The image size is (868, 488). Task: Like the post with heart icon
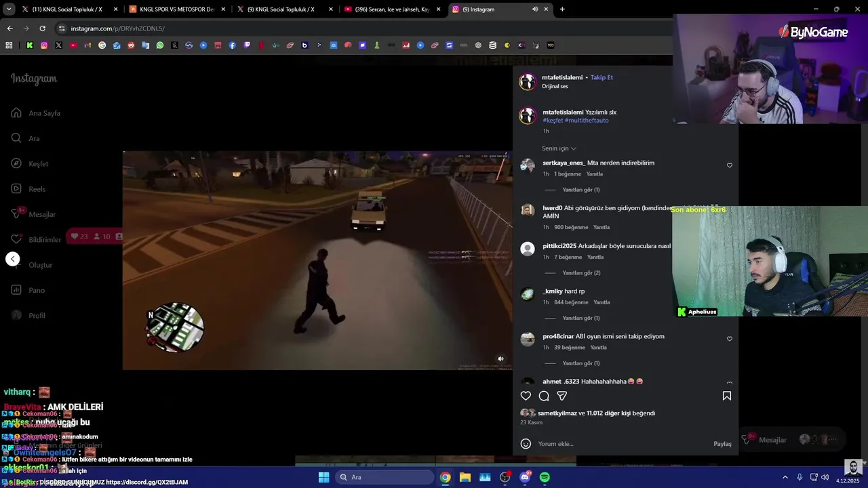(x=526, y=396)
